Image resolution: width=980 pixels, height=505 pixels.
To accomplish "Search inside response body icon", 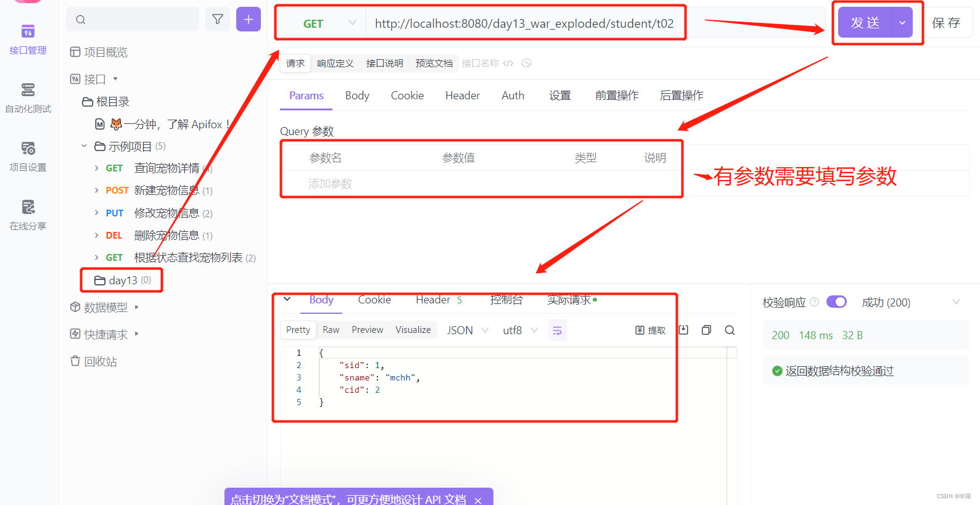I will [x=730, y=330].
